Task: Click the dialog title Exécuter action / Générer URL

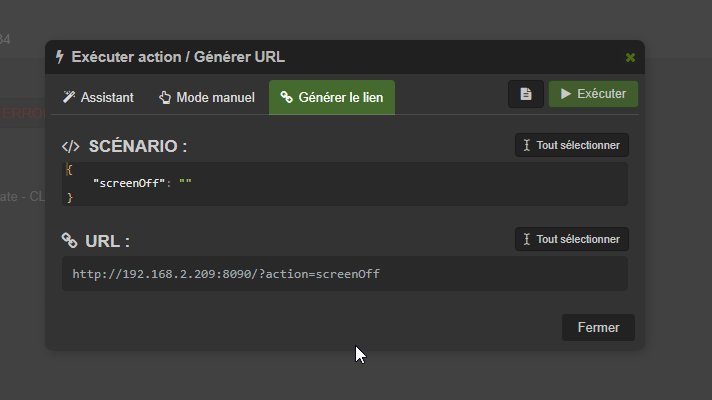Action: [x=178, y=57]
